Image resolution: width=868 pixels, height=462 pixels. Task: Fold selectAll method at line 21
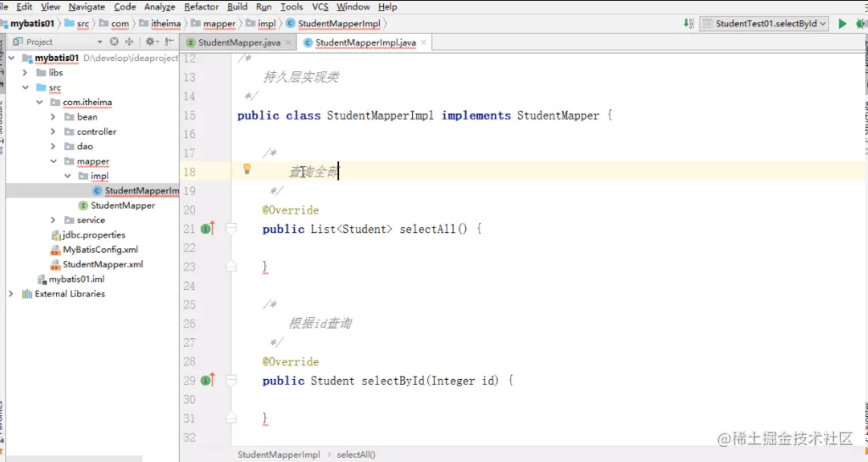pyautogui.click(x=231, y=227)
